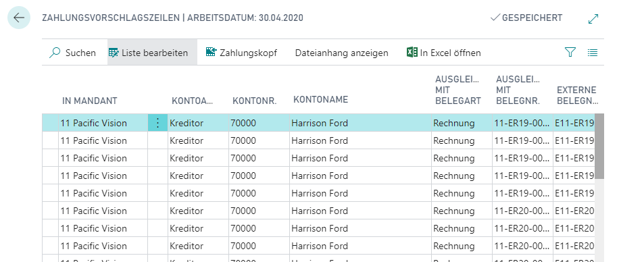644x262 pixels.
Task: Click the Externe Belegnr. column header
Action: (578, 95)
